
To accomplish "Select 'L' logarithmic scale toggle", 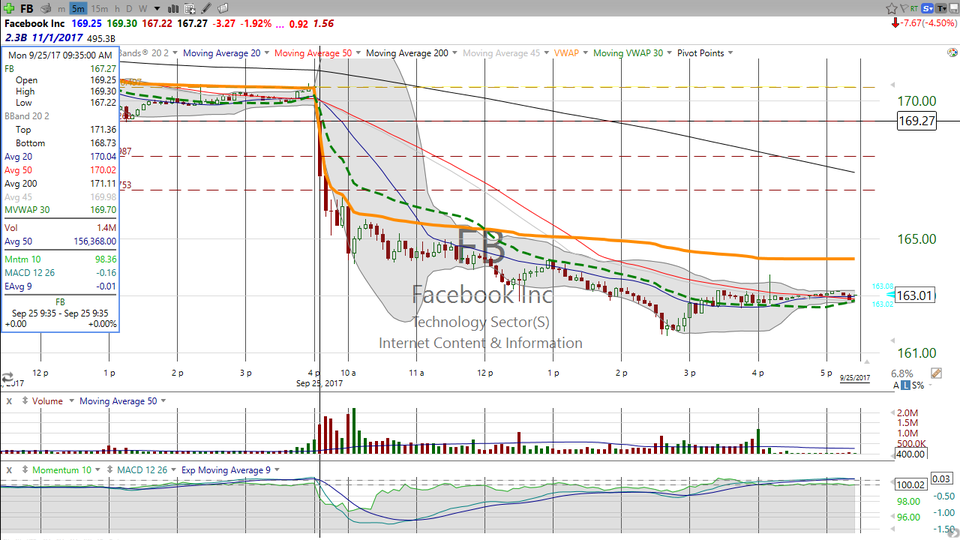I will [x=906, y=386].
